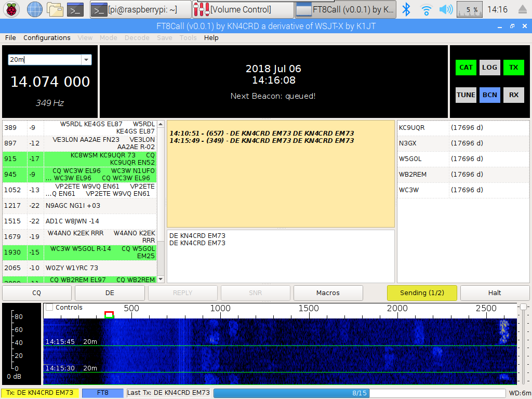The width and height of the screenshot is (532, 399).
Task: Click the CPU usage monitor
Action: click(x=470, y=9)
